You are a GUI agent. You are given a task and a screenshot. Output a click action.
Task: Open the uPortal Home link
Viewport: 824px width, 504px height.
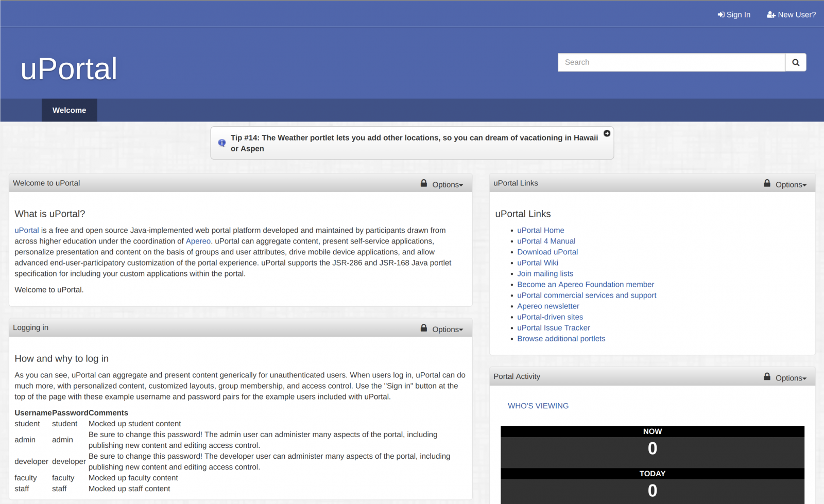(x=541, y=230)
